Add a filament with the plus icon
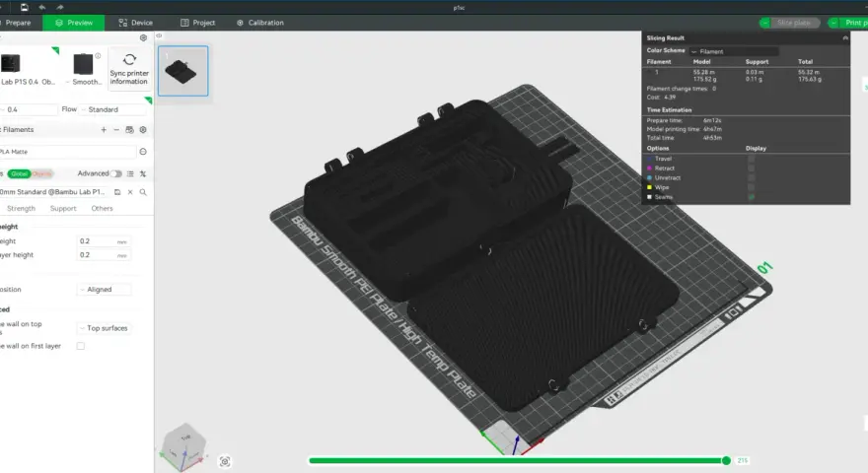This screenshot has width=868, height=473. tap(104, 129)
